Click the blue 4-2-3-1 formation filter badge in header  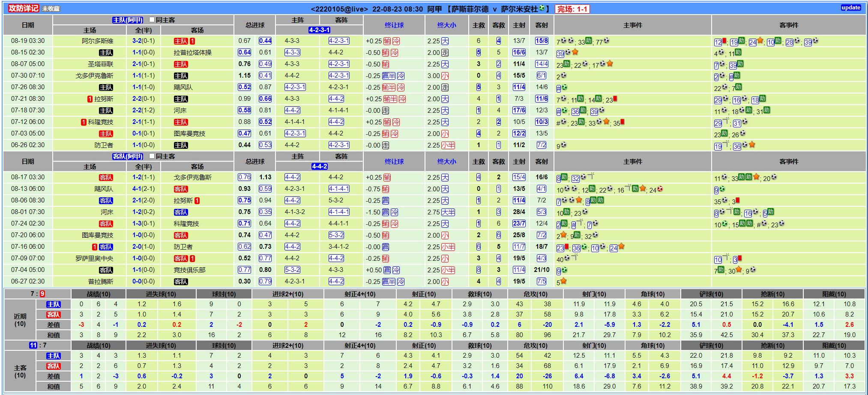click(319, 30)
